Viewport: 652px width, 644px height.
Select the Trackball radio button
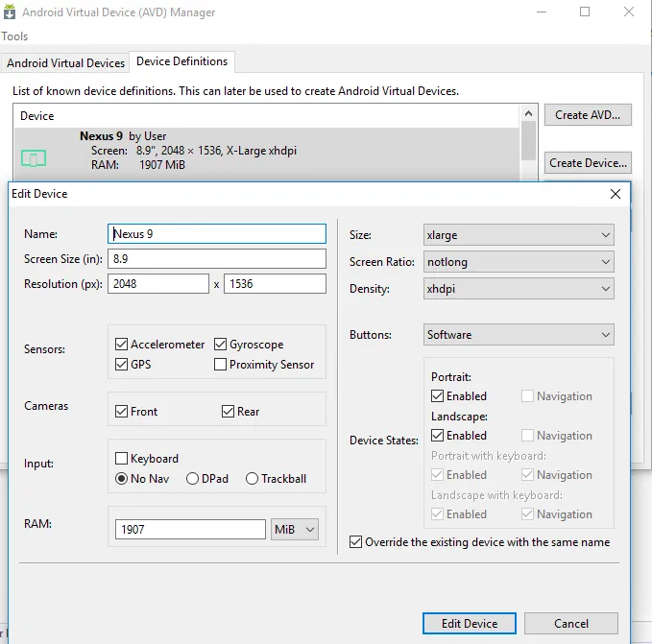point(252,479)
